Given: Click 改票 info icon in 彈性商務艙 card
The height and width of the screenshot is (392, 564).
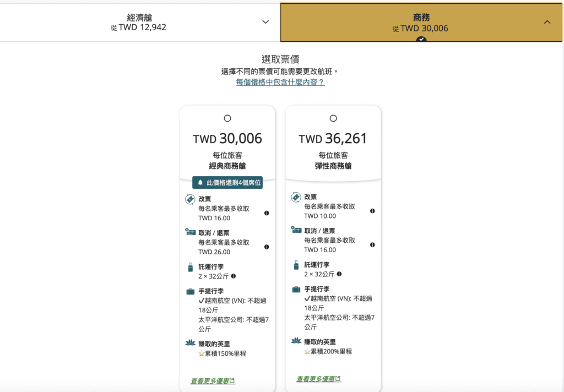Looking at the screenshot, I should click(x=372, y=211).
